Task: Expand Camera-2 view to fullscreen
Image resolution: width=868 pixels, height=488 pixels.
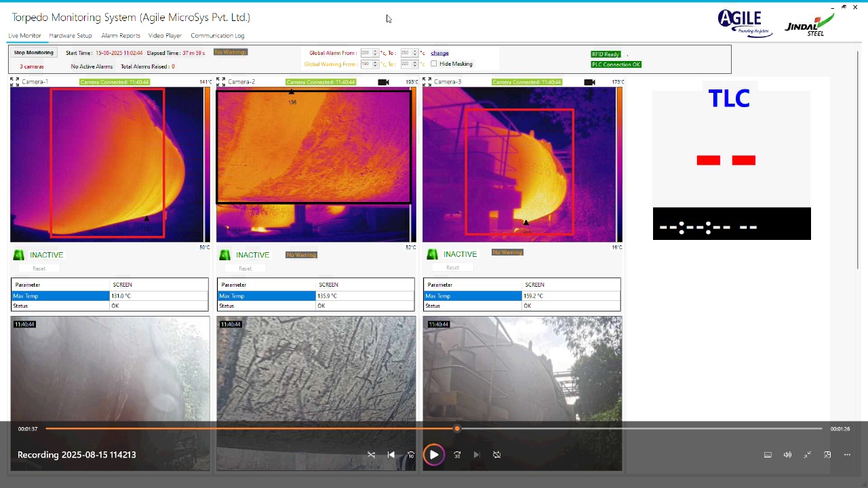Action: coord(220,82)
